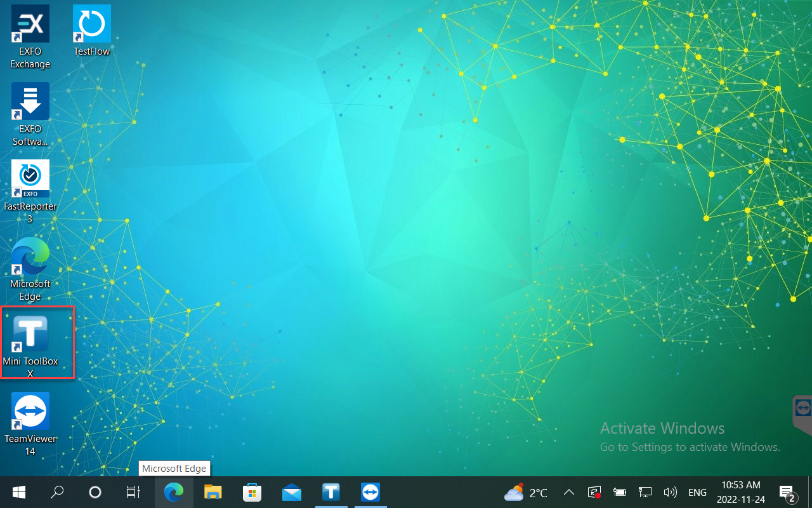
Task: Open Microsoft Store from the taskbar
Action: pyautogui.click(x=252, y=492)
